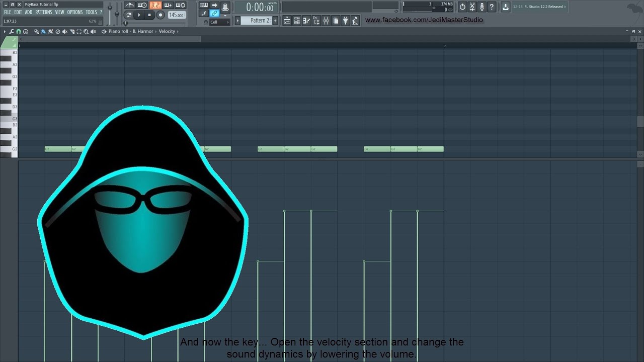The height and width of the screenshot is (362, 644).
Task: Click the arrow left of Pattern 2
Action: tap(237, 21)
